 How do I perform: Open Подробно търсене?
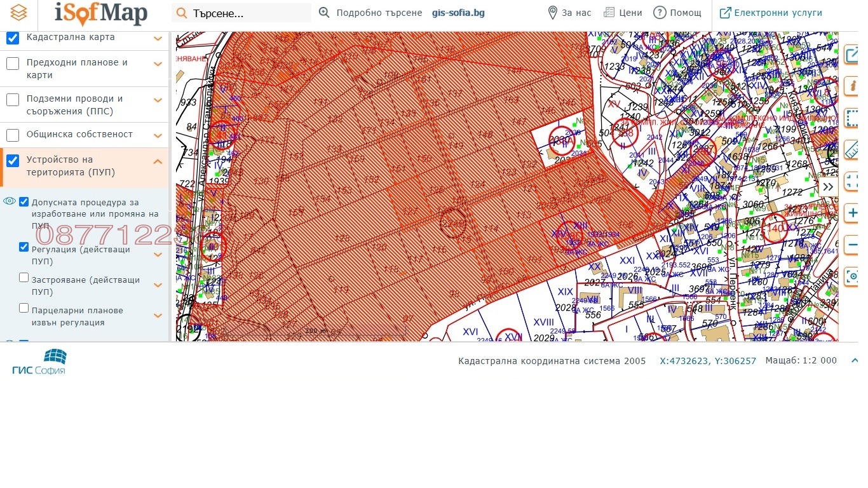pos(379,13)
